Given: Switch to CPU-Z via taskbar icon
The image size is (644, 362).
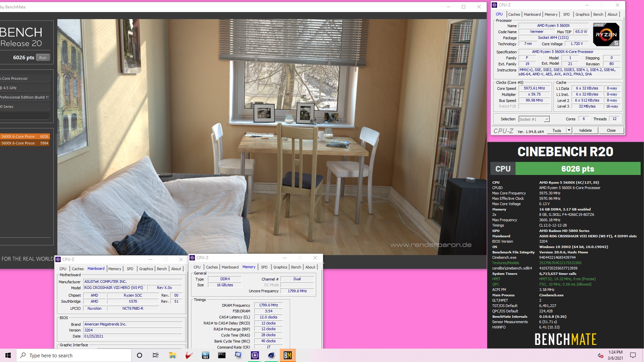Looking at the screenshot, I should (255, 355).
